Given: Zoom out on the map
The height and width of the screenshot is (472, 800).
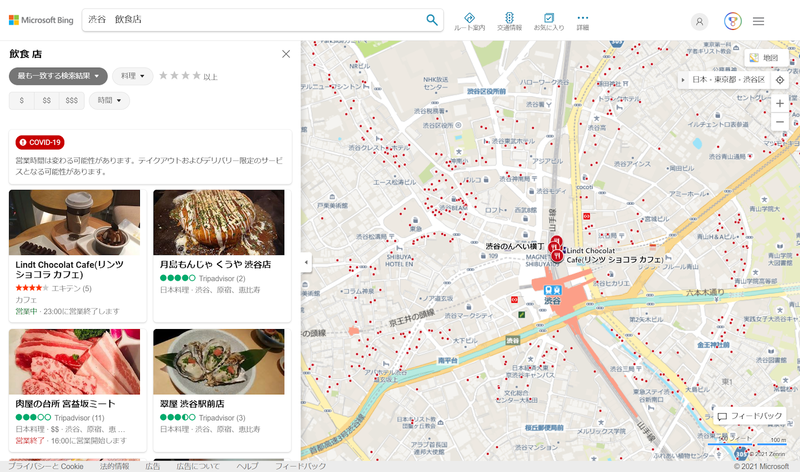Looking at the screenshot, I should tap(780, 122).
